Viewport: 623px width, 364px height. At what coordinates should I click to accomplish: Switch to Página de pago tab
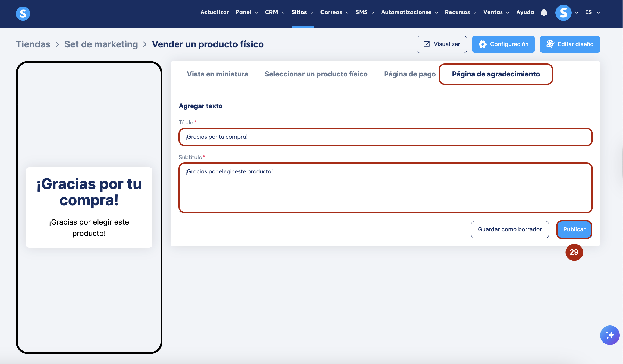pyautogui.click(x=410, y=74)
